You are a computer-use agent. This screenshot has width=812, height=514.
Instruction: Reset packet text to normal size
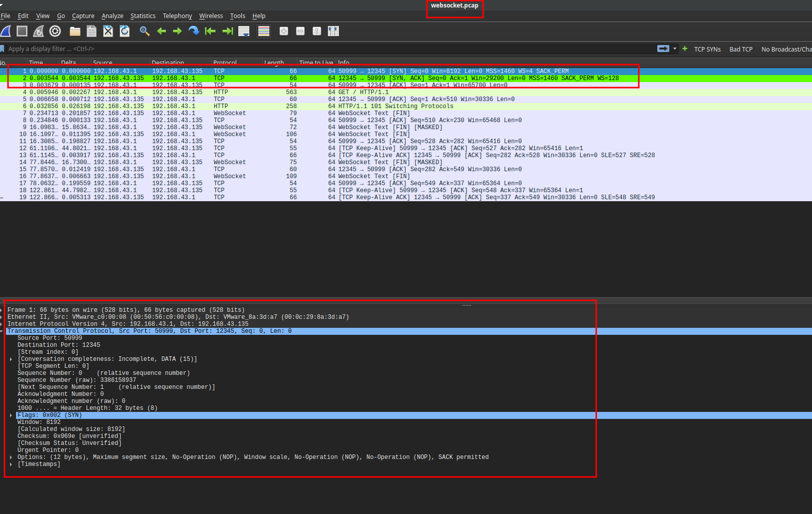pos(317,31)
